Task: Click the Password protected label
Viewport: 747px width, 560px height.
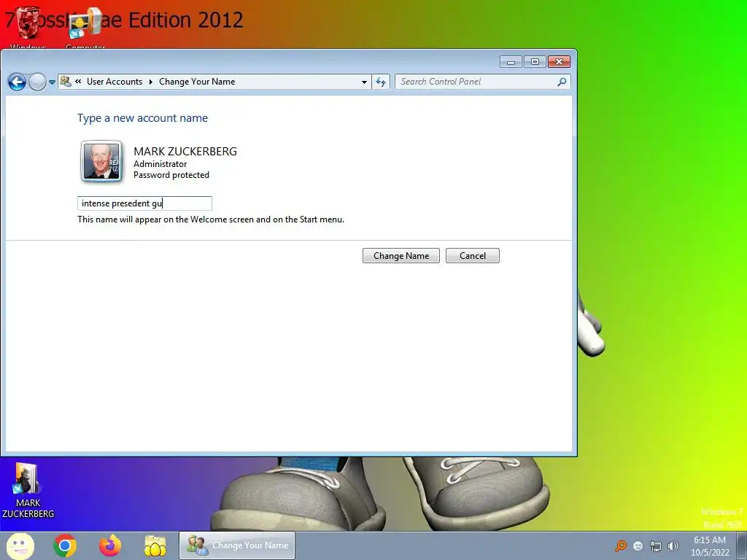Action: tap(171, 175)
